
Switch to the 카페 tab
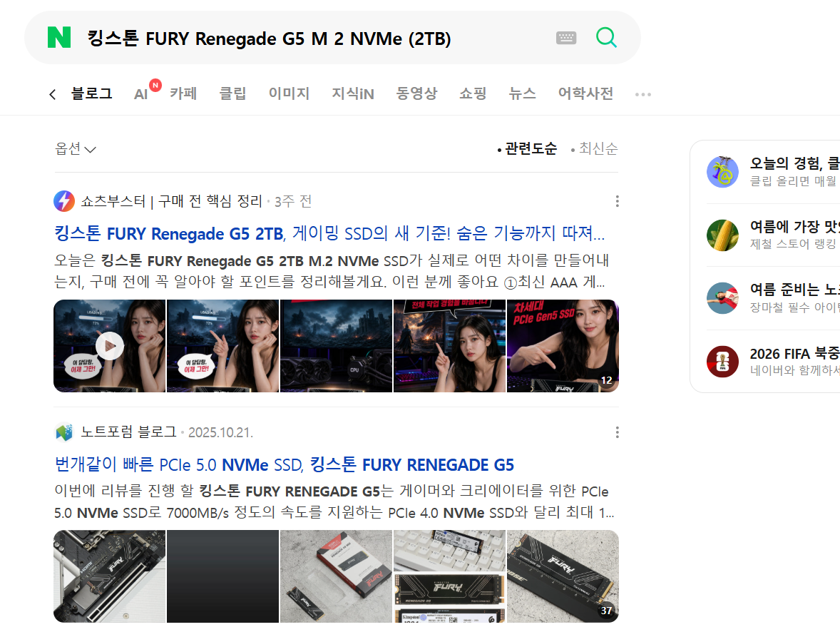(x=183, y=94)
